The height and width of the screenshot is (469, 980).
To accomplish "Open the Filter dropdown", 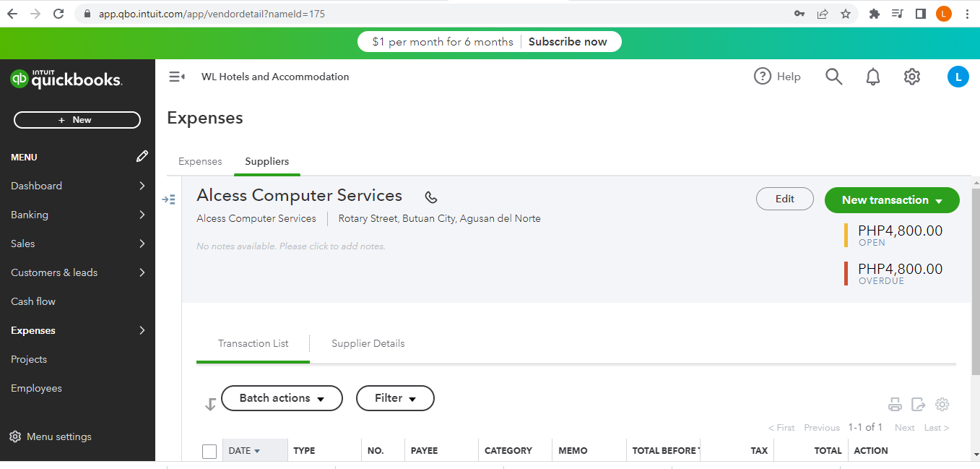I will pos(395,398).
